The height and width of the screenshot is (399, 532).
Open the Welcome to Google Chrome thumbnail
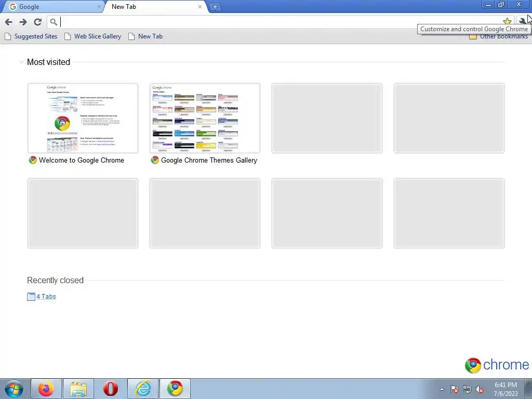[83, 118]
